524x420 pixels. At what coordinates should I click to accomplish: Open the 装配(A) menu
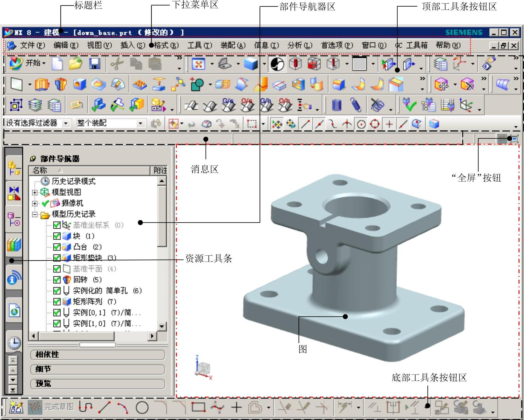tap(233, 45)
